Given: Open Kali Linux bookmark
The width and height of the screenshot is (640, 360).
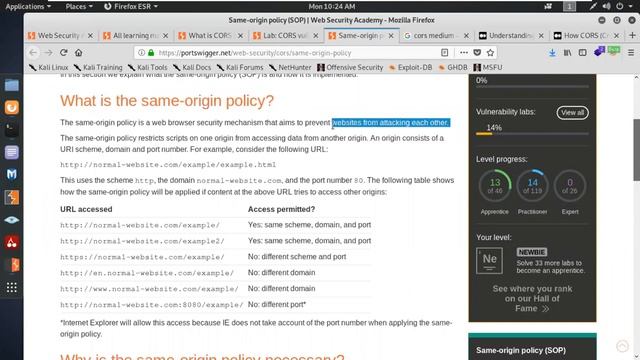Looking at the screenshot, I should (x=49, y=67).
